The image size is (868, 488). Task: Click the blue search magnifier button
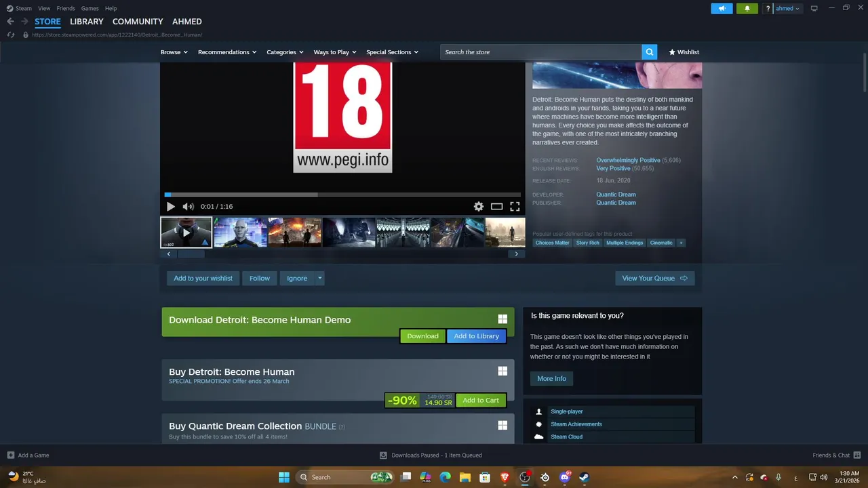[650, 52]
